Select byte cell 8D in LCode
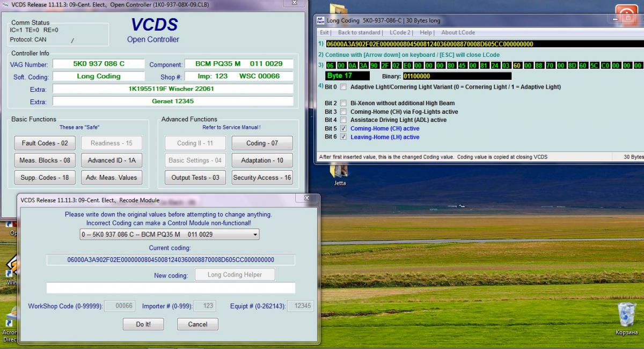This screenshot has height=349, width=644. (572, 66)
